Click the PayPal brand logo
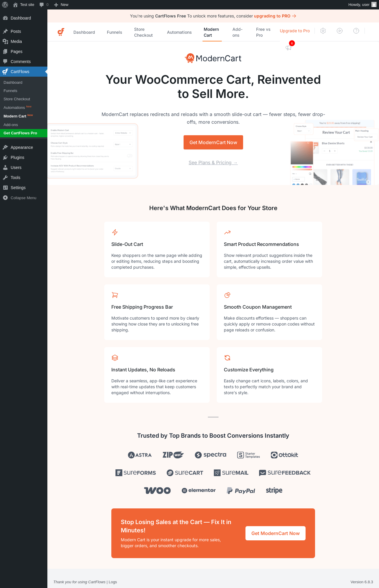This screenshot has height=588, width=379. click(x=241, y=491)
